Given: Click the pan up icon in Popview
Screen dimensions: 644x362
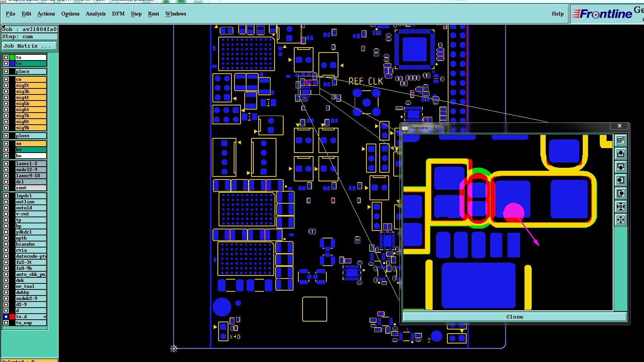Looking at the screenshot, I should point(621,154).
